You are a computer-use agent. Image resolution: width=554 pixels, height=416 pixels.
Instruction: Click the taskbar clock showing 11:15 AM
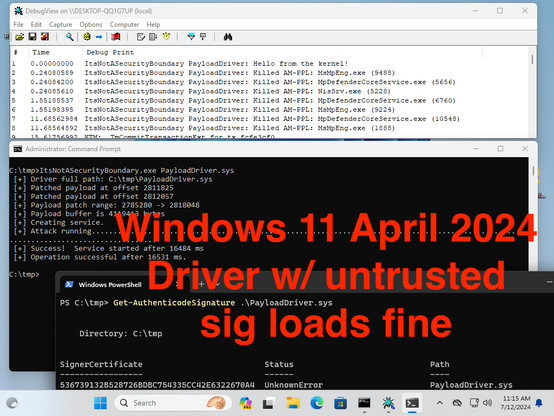[516, 403]
